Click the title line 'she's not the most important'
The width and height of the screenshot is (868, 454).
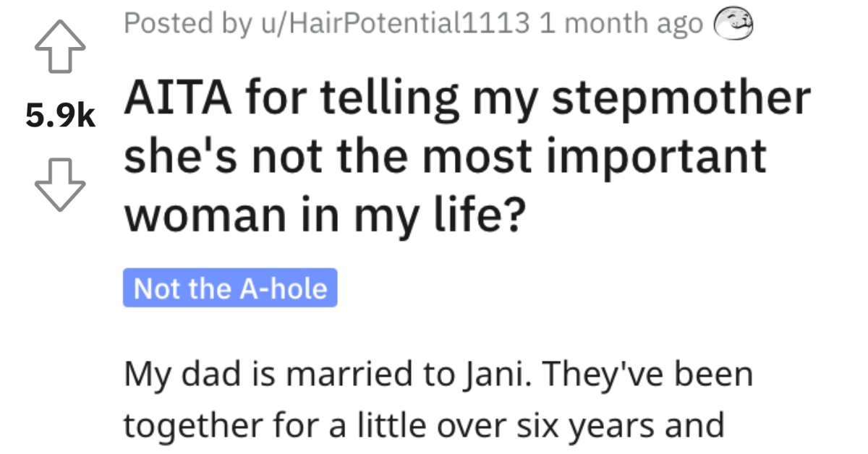[x=444, y=157]
